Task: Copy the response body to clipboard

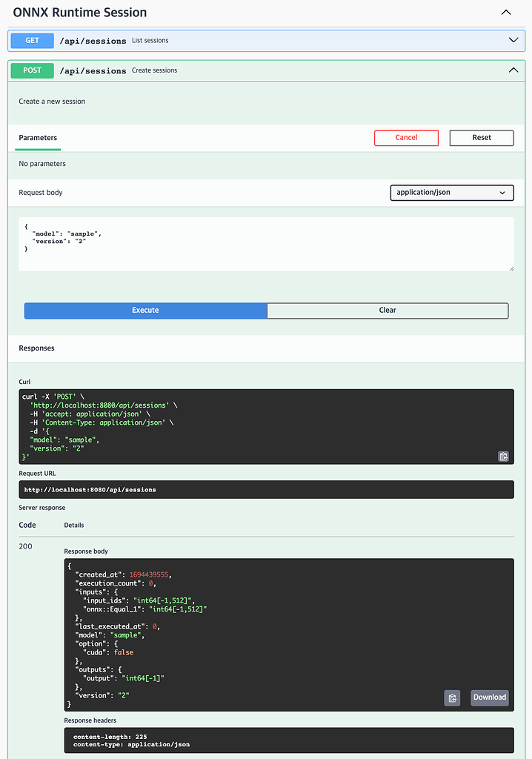Action: click(x=452, y=697)
